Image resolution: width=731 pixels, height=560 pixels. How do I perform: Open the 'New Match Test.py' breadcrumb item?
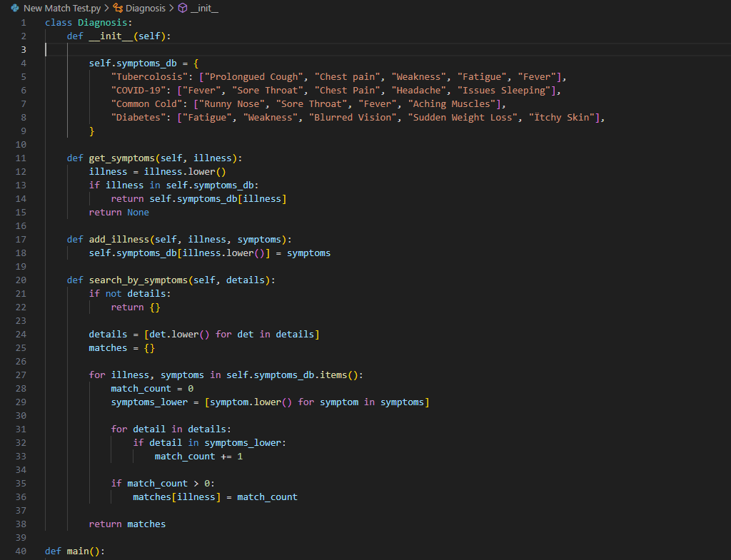(x=62, y=9)
